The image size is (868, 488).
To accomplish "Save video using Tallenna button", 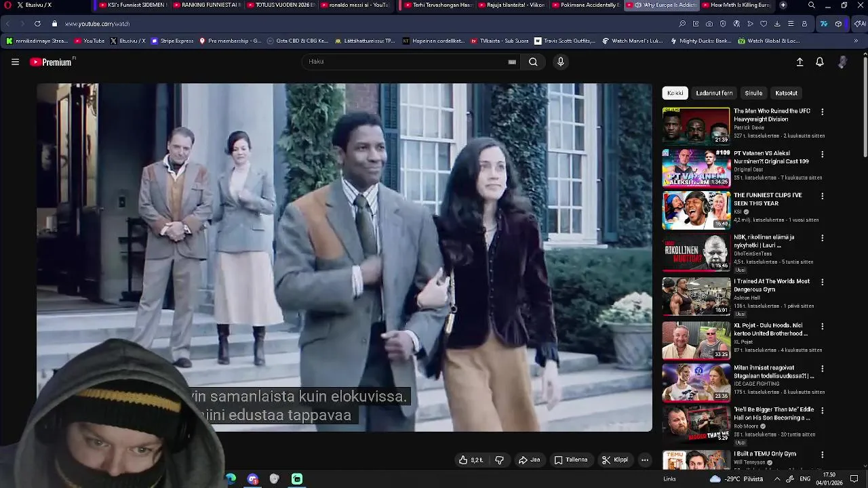I will [571, 460].
